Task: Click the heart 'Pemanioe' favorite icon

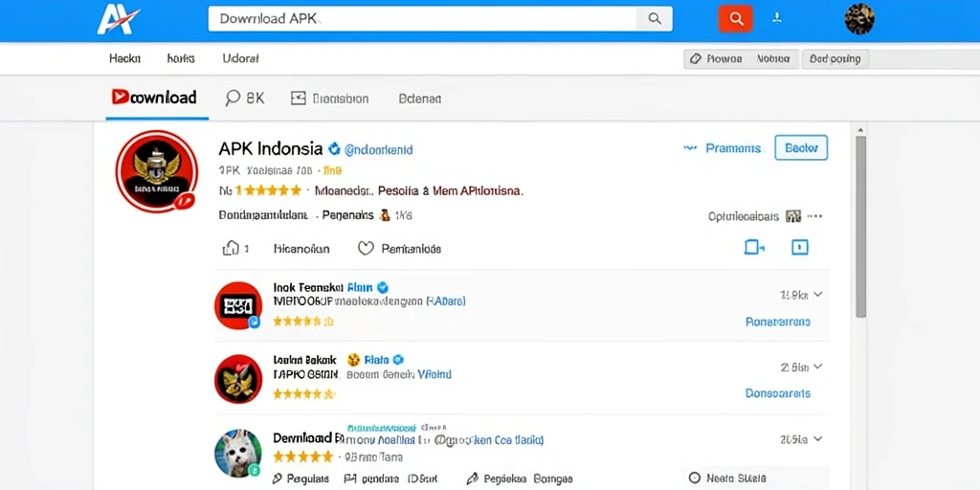Action: [x=366, y=249]
